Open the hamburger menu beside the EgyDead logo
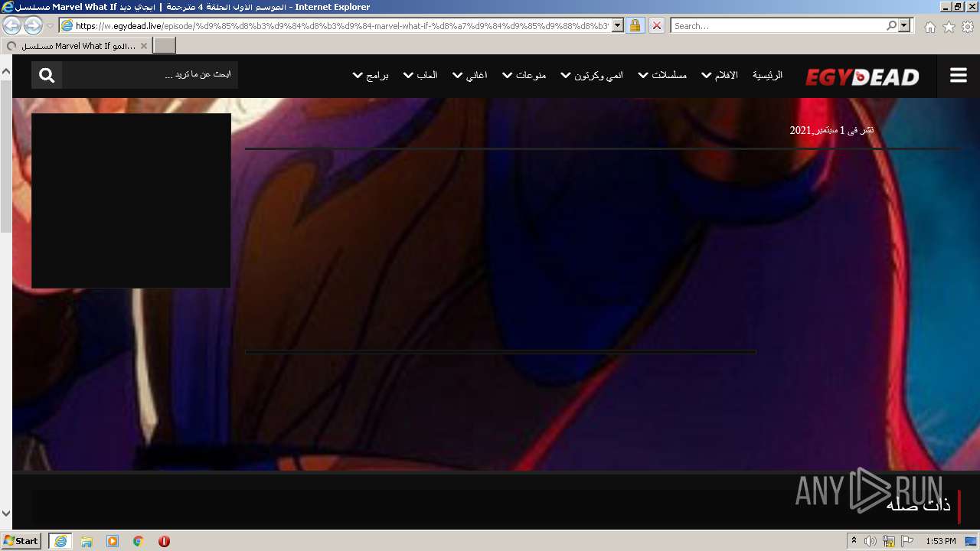The width and height of the screenshot is (980, 551). pos(959,76)
